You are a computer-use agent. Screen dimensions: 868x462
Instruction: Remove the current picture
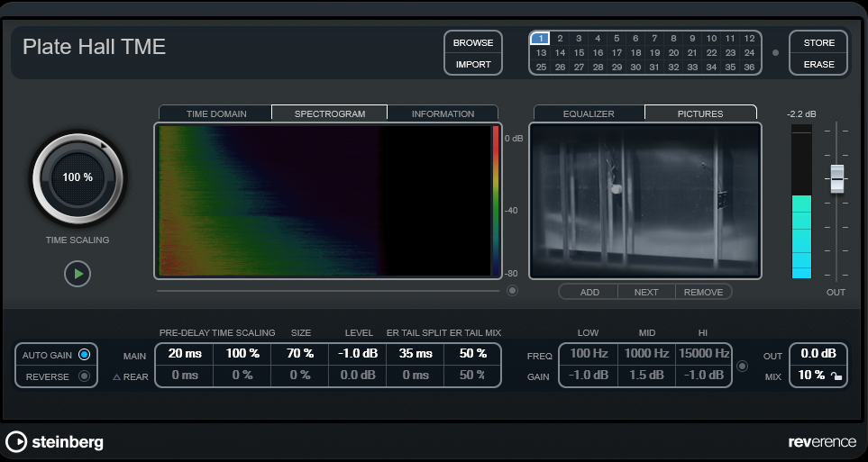click(x=703, y=292)
